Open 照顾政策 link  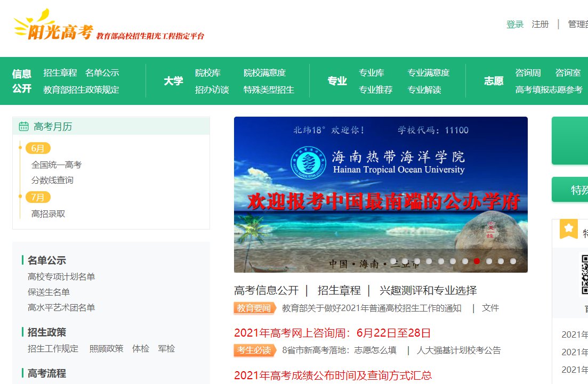click(x=106, y=349)
